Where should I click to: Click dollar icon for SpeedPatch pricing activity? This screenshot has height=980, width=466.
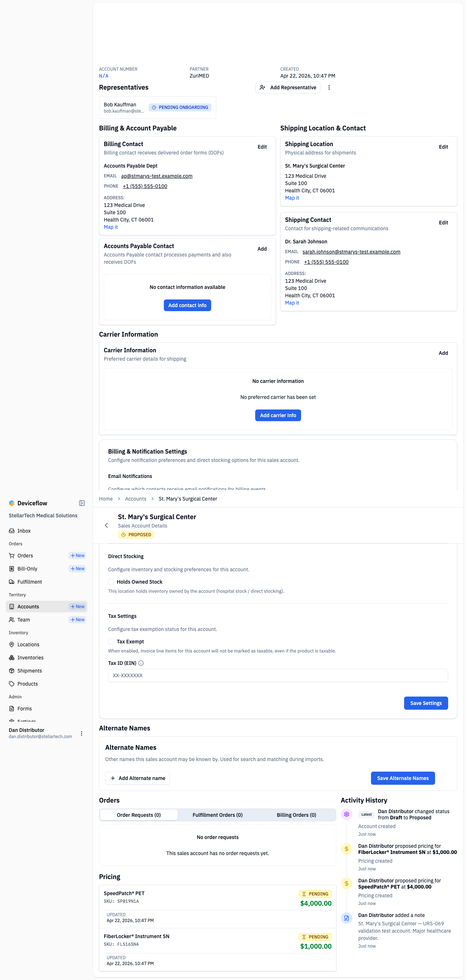346,884
